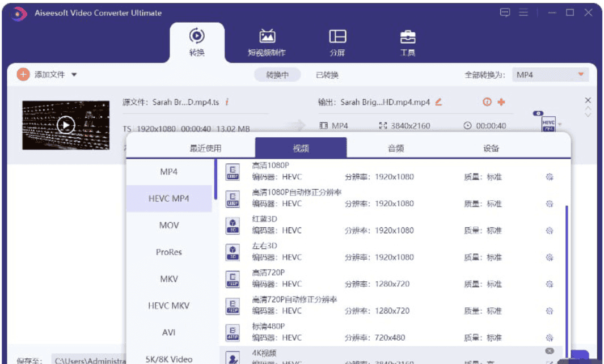Switch to the 设备 tab
Viewport: 604px width, 364px height.
(491, 149)
